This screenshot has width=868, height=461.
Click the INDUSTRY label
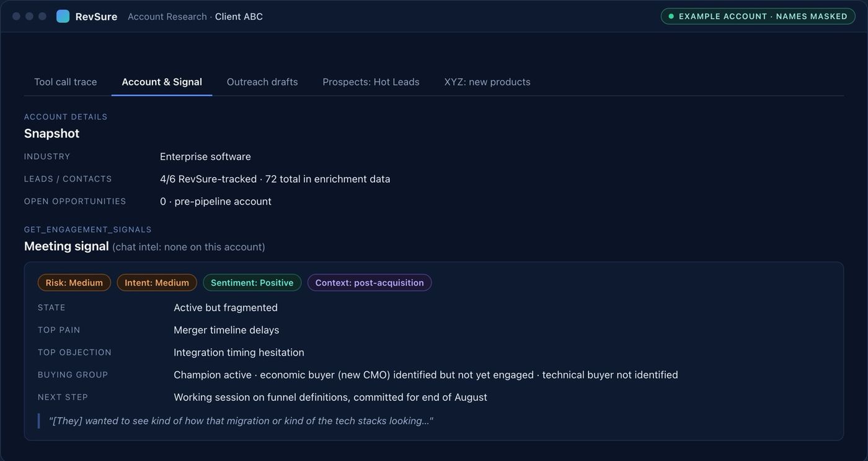(x=47, y=157)
